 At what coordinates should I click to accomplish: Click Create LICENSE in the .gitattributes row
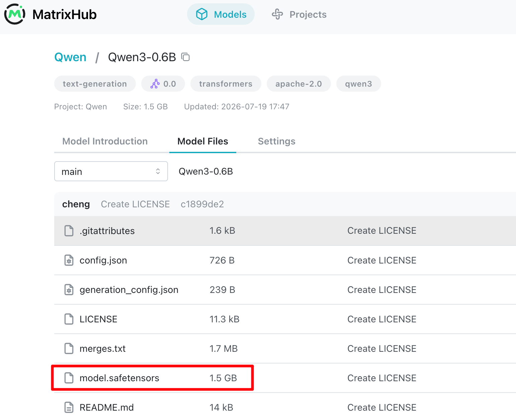pos(382,231)
